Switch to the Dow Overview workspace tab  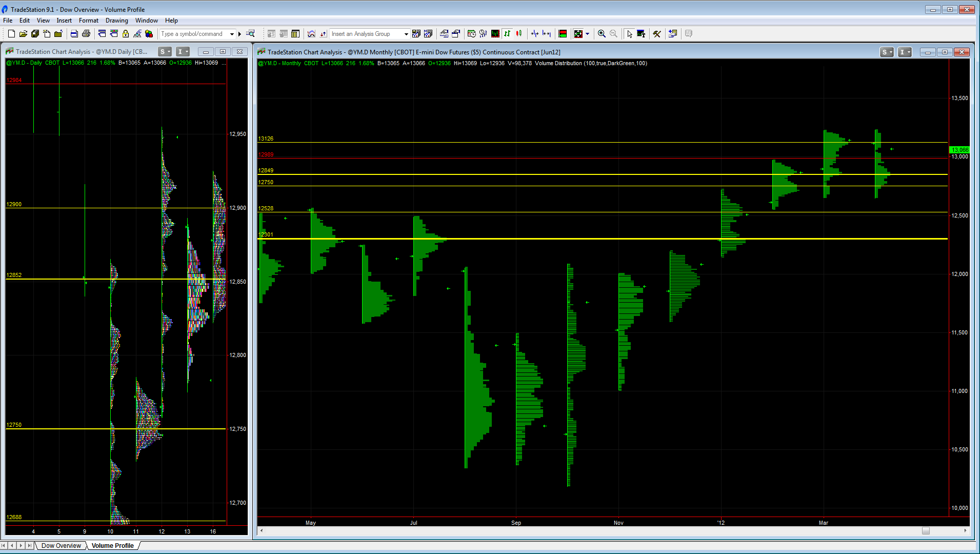[x=61, y=545]
